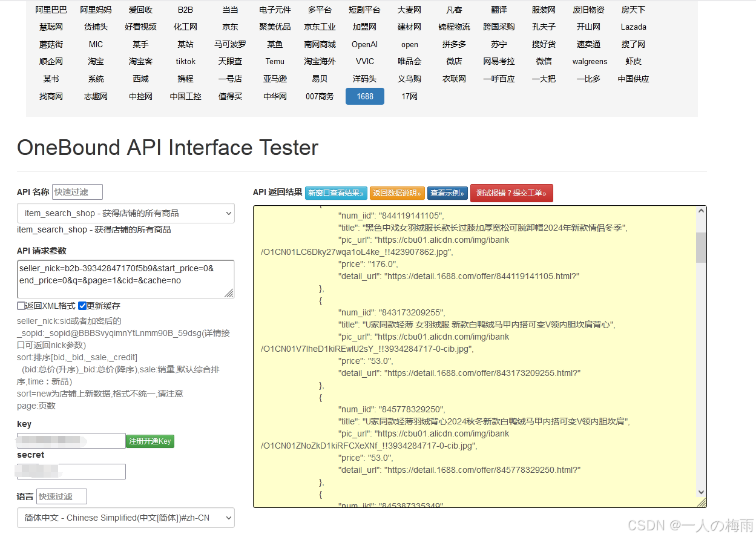The image size is (756, 537).
Task: Select the walgreens platform tab
Action: tap(590, 61)
